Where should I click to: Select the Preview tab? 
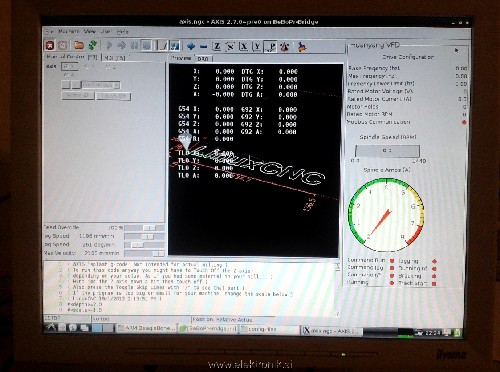pos(181,58)
